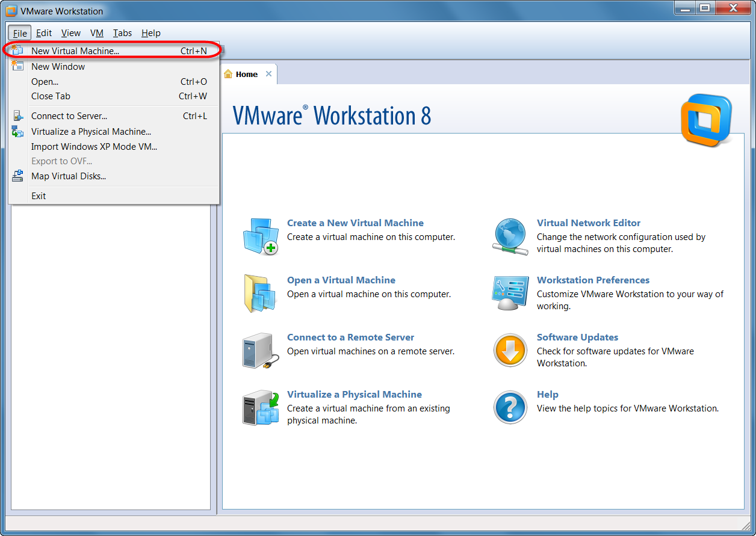
Task: Click Connect to a Remote Server link
Action: [x=351, y=337]
